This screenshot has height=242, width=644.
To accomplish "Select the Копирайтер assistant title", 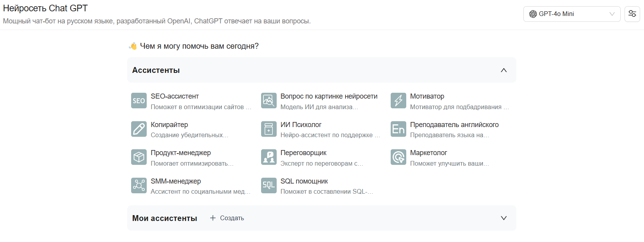I will [169, 125].
